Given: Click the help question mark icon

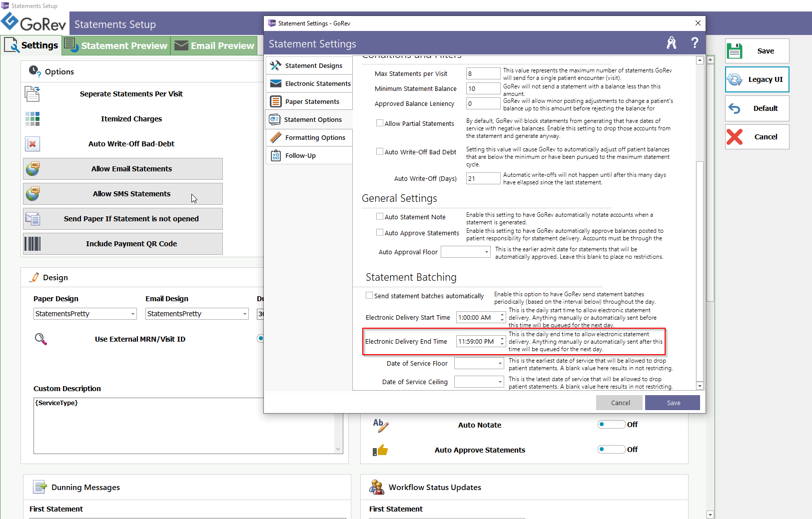Looking at the screenshot, I should [695, 43].
